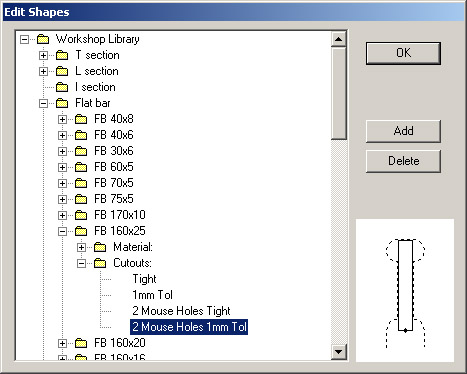
Task: Click the Delete button
Action: (x=403, y=161)
